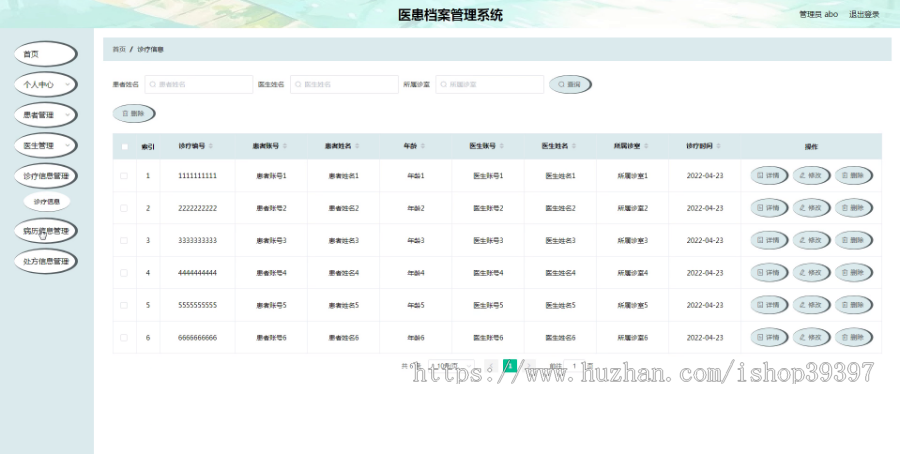This screenshot has width=900, height=454.
Task: Focus the 所属诊室 search field
Action: pyautogui.click(x=490, y=84)
